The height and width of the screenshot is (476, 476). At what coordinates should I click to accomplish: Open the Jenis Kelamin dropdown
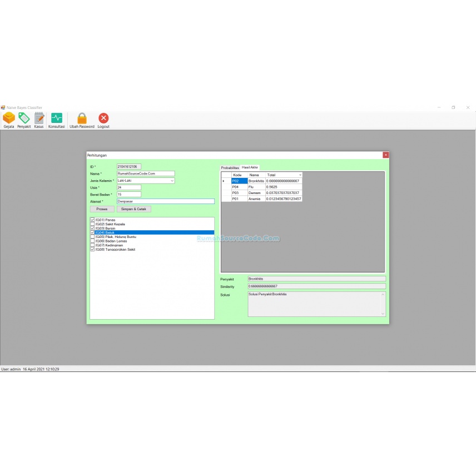[x=172, y=181]
